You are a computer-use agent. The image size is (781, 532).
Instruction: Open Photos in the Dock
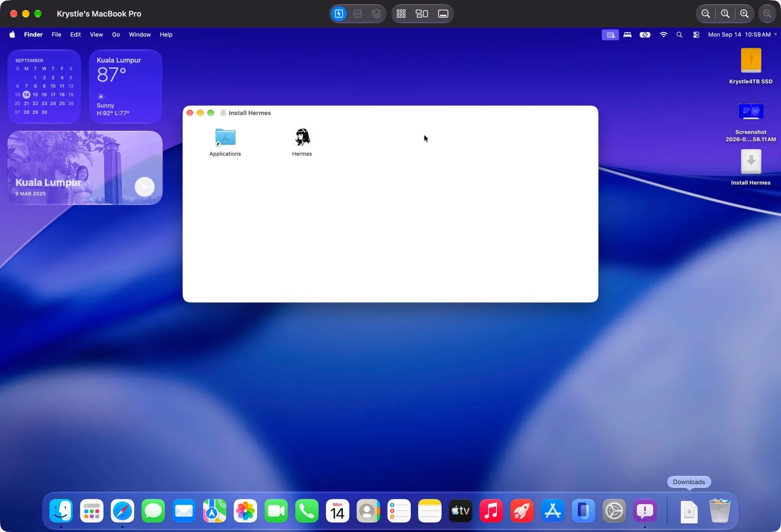pos(246,510)
